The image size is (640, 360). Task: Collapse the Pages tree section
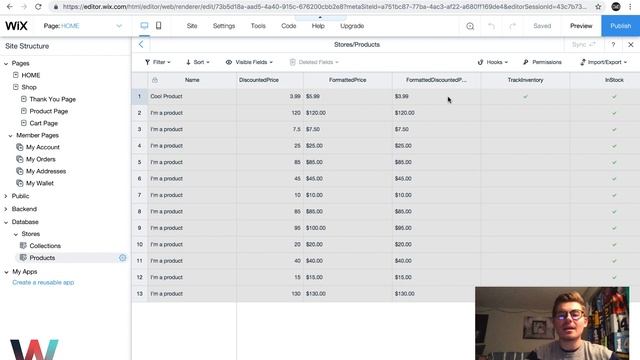tap(6, 64)
